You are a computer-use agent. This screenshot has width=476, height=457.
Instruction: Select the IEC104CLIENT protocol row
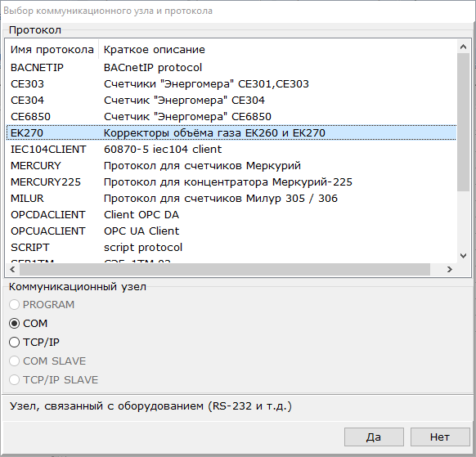[231, 150]
